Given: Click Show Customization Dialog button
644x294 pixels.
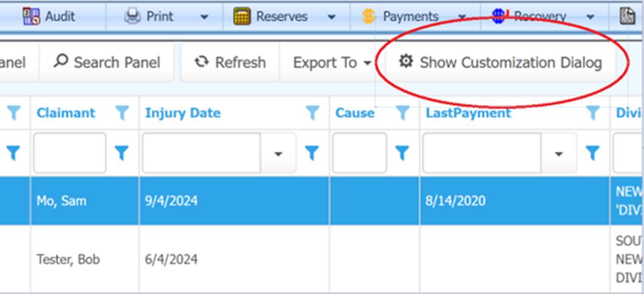Looking at the screenshot, I should click(x=500, y=62).
